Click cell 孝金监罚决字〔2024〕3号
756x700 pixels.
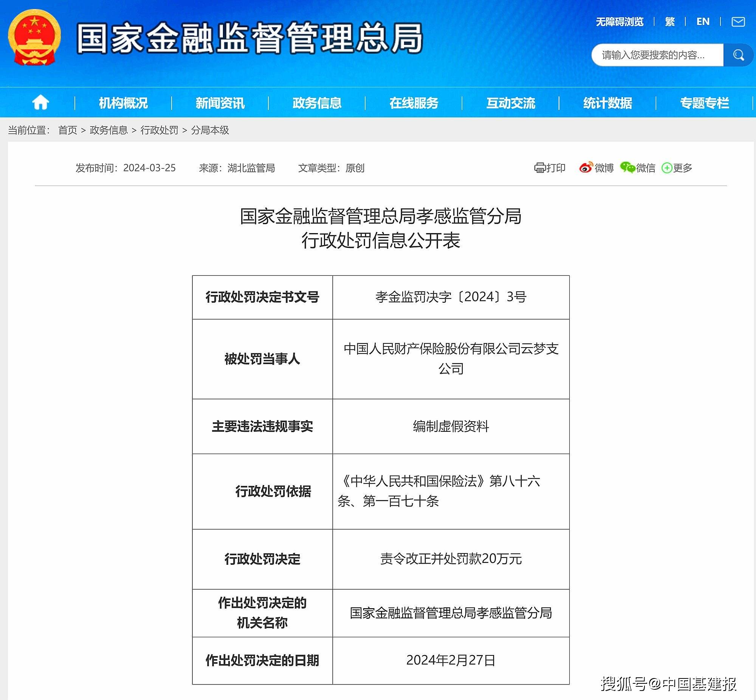pyautogui.click(x=451, y=297)
